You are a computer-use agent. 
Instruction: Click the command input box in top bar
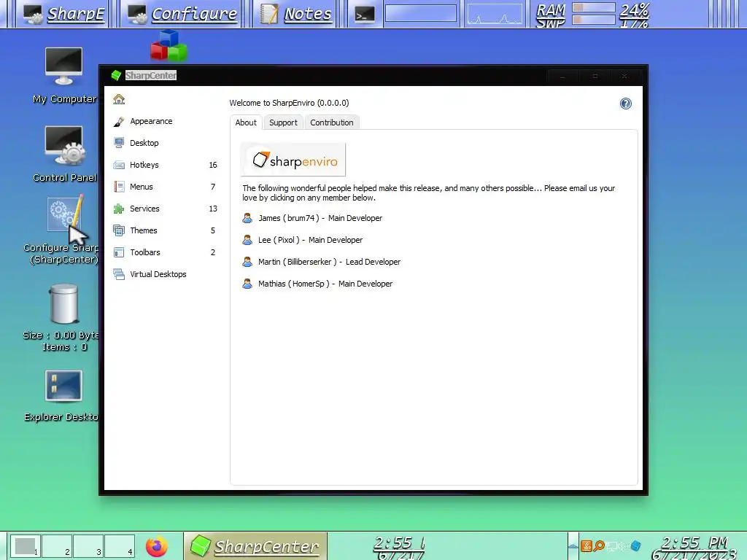click(x=421, y=13)
